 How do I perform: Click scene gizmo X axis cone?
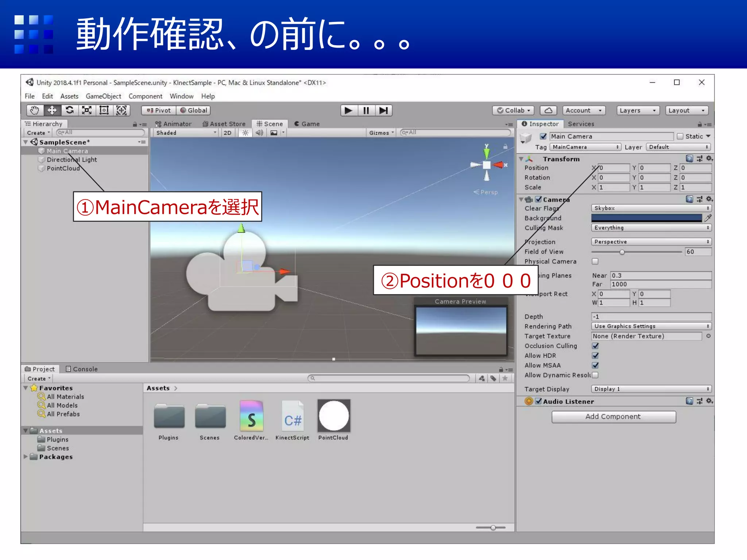point(499,165)
